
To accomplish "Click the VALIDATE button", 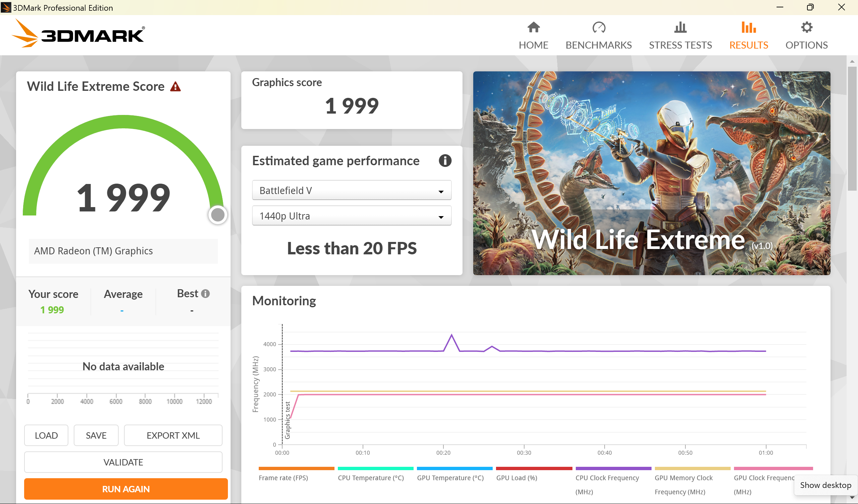I will [x=123, y=462].
